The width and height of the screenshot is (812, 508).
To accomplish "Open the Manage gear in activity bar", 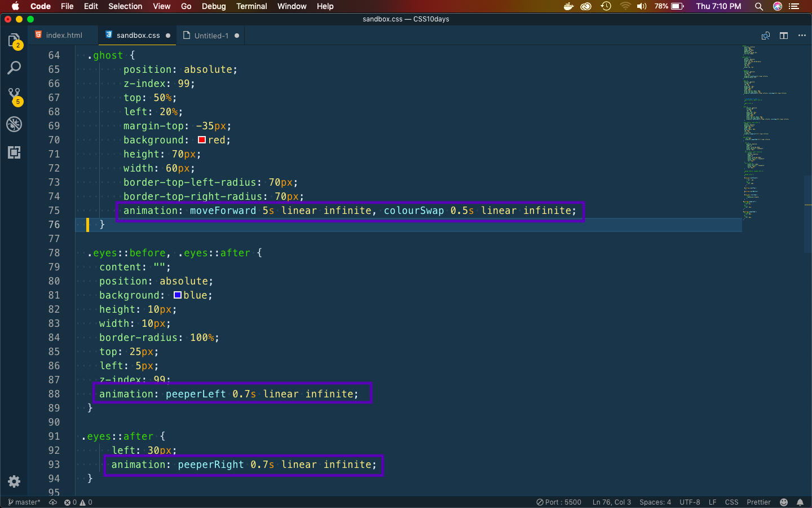I will 14,481.
